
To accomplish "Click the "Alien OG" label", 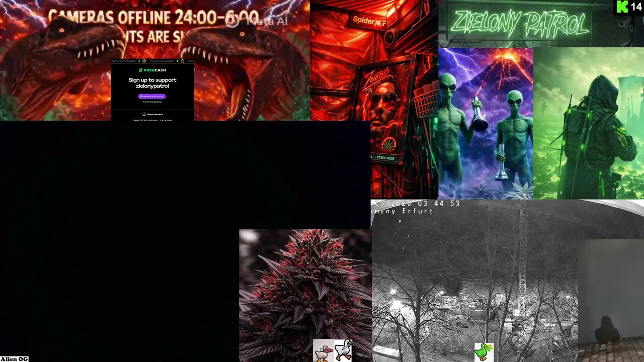I will coord(14,359).
